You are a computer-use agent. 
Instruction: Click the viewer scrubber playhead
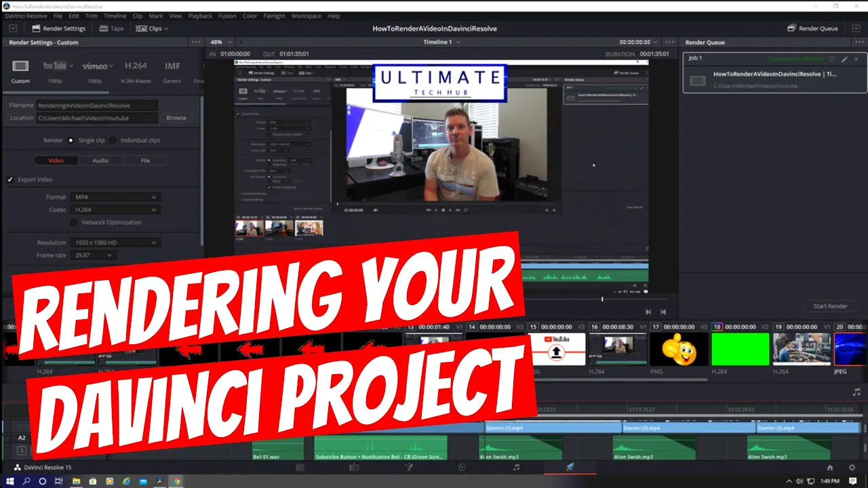(x=602, y=299)
